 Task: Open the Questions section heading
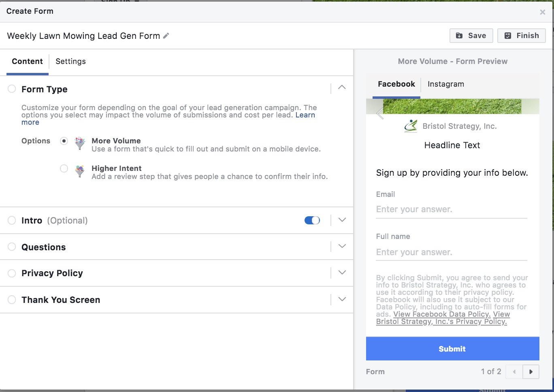point(43,247)
